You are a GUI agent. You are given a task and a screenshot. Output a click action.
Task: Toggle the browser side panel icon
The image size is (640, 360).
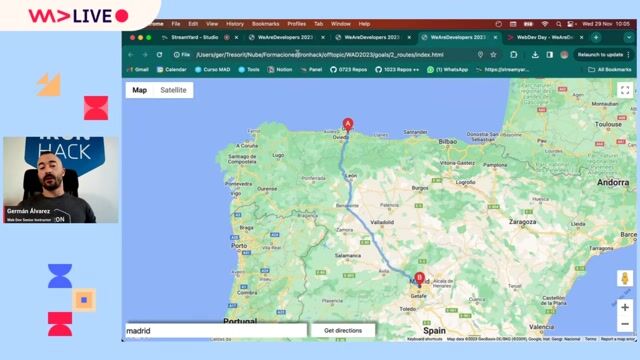(550, 55)
